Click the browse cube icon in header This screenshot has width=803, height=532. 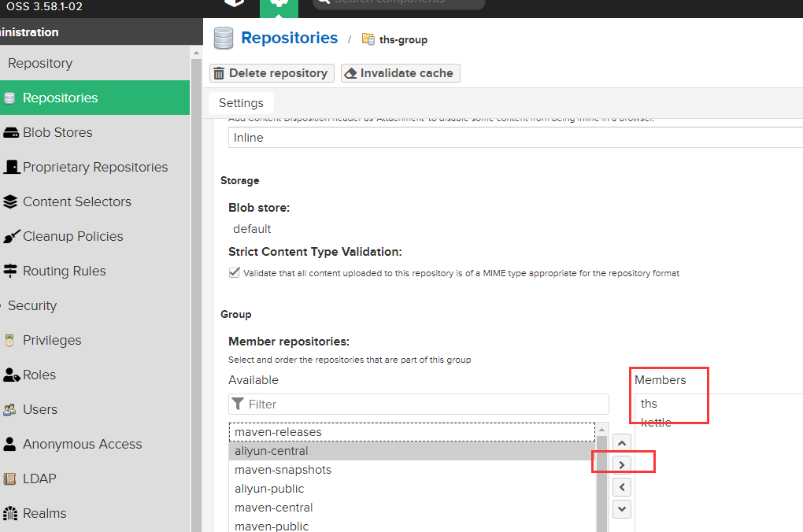click(x=235, y=3)
